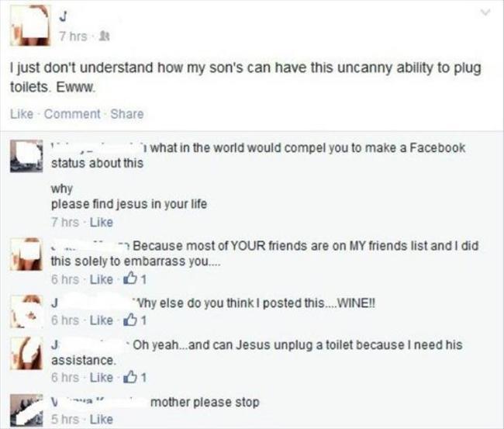The width and height of the screenshot is (504, 429).
Task: Click the 7 hrs timestamp on the first comment
Action: tap(64, 221)
